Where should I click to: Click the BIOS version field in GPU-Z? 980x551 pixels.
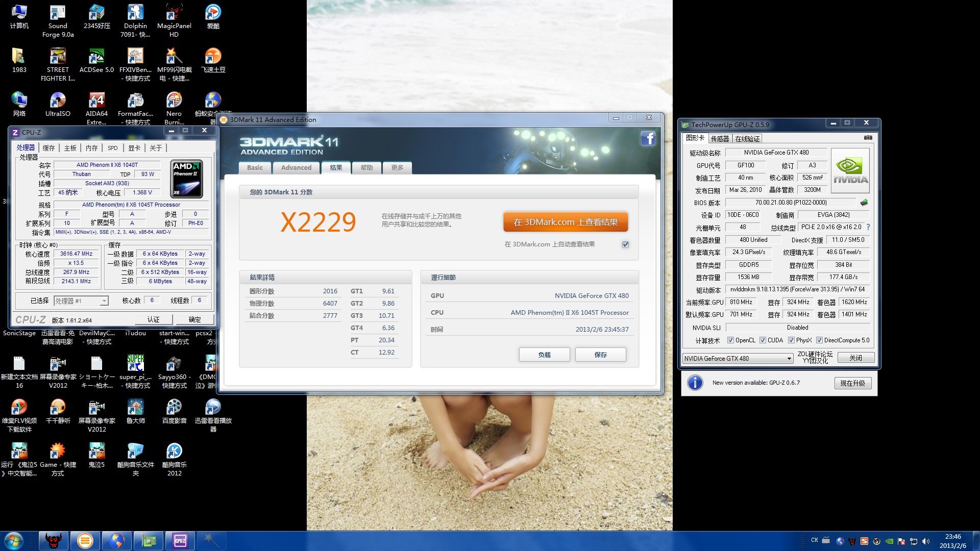(x=791, y=203)
